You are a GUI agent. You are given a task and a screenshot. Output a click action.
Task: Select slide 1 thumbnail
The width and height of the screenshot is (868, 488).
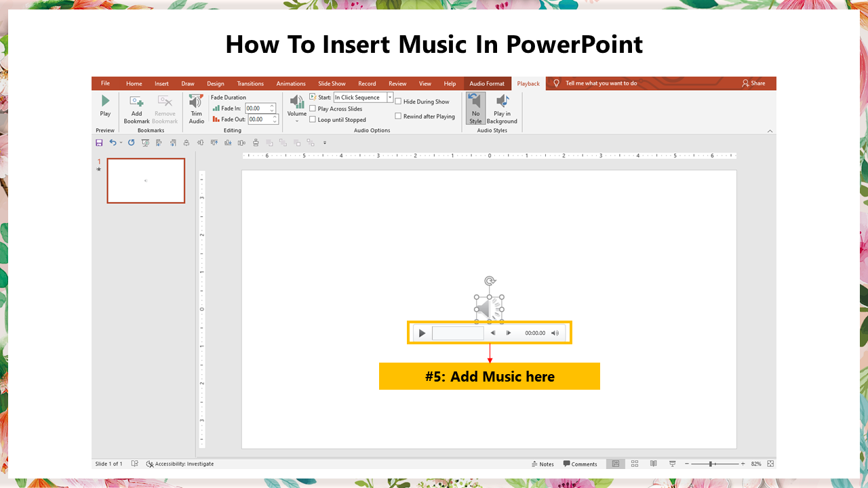(x=146, y=181)
